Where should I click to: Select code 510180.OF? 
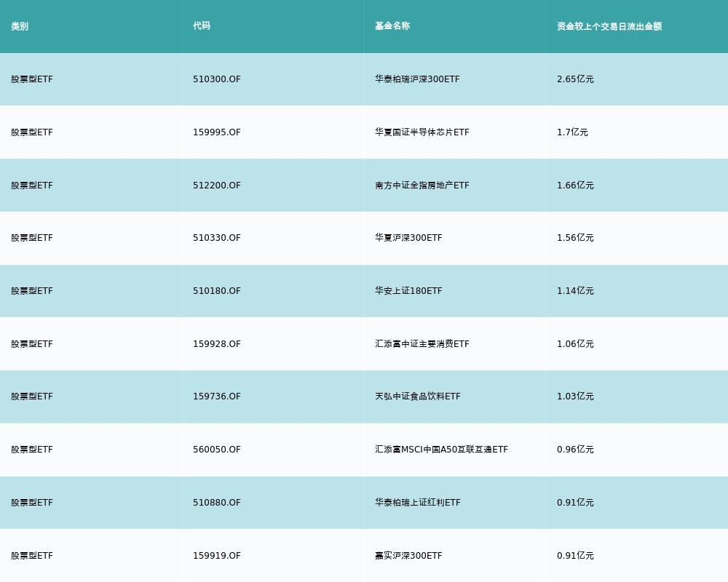click(x=217, y=291)
